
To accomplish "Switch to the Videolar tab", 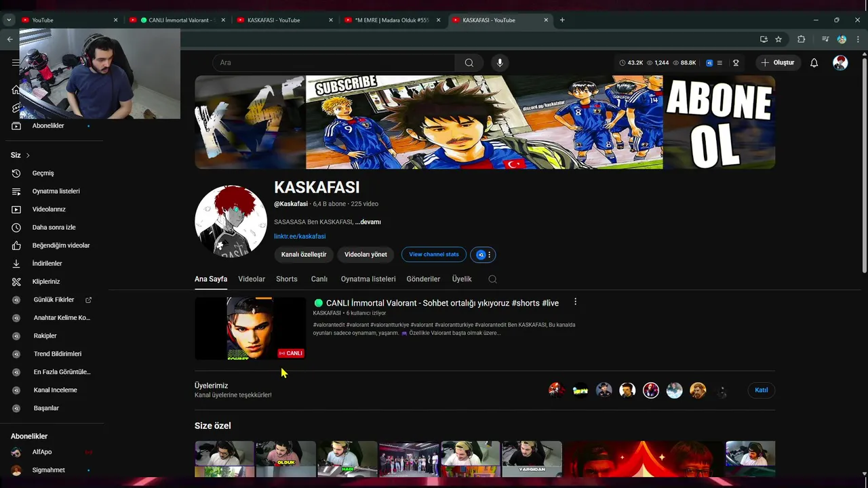I will 252,279.
